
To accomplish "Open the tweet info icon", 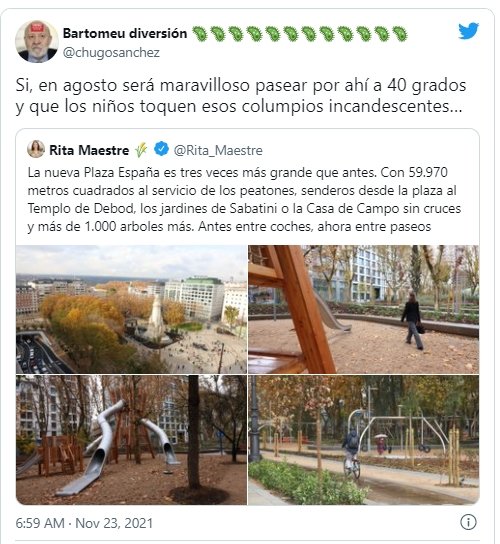I will [x=468, y=522].
